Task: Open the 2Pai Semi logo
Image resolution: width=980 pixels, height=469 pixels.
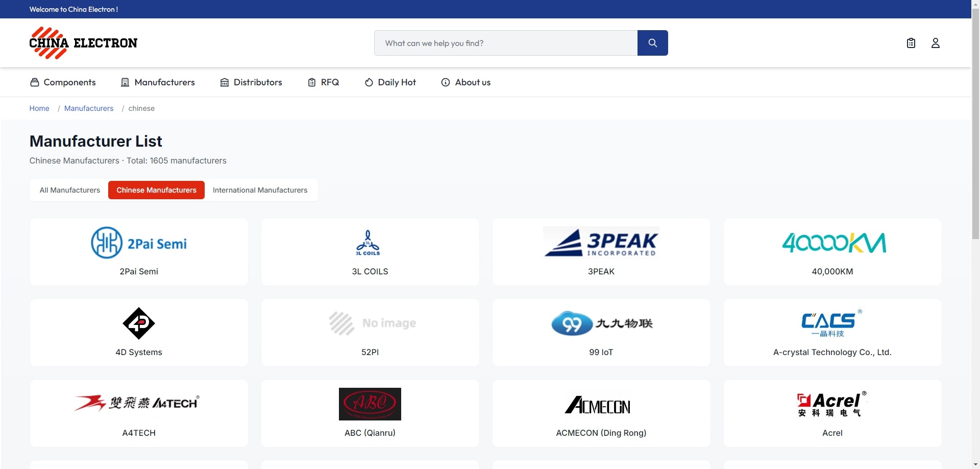Action: (139, 243)
